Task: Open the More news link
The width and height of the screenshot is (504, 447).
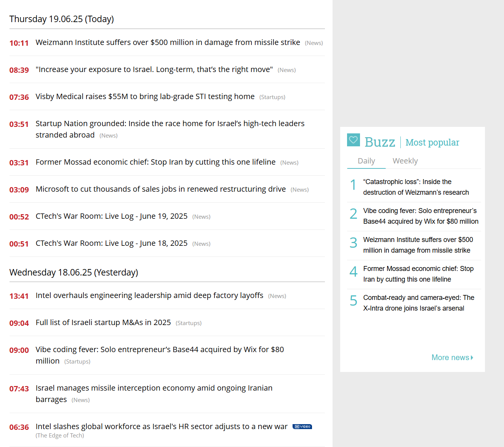Action: click(x=452, y=357)
